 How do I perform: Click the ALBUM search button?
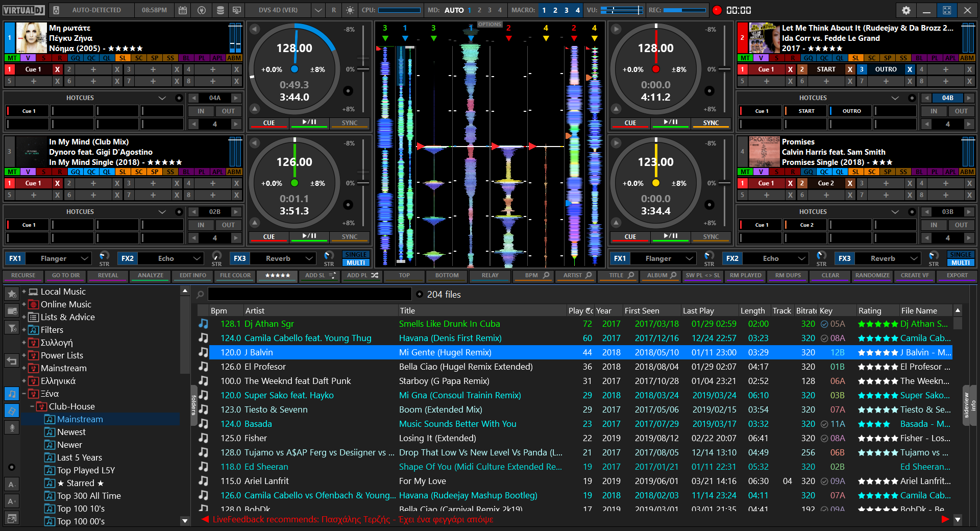(x=661, y=275)
